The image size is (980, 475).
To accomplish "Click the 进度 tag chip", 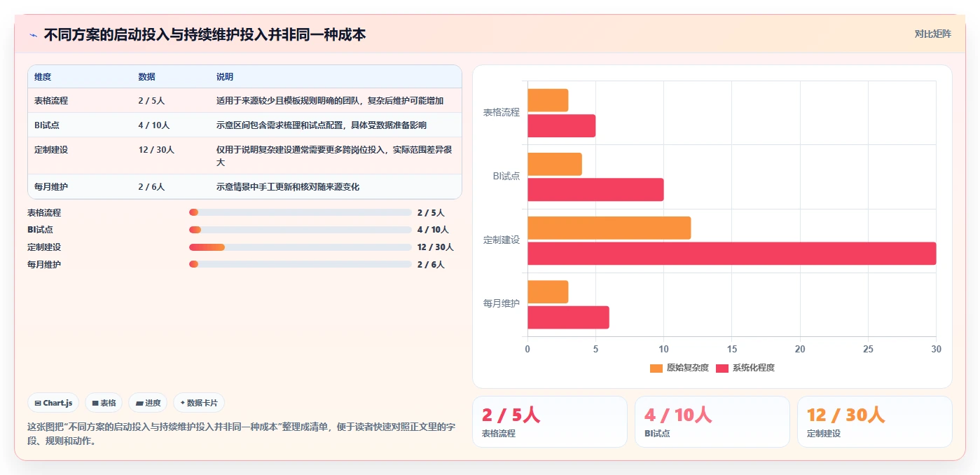I will (148, 403).
